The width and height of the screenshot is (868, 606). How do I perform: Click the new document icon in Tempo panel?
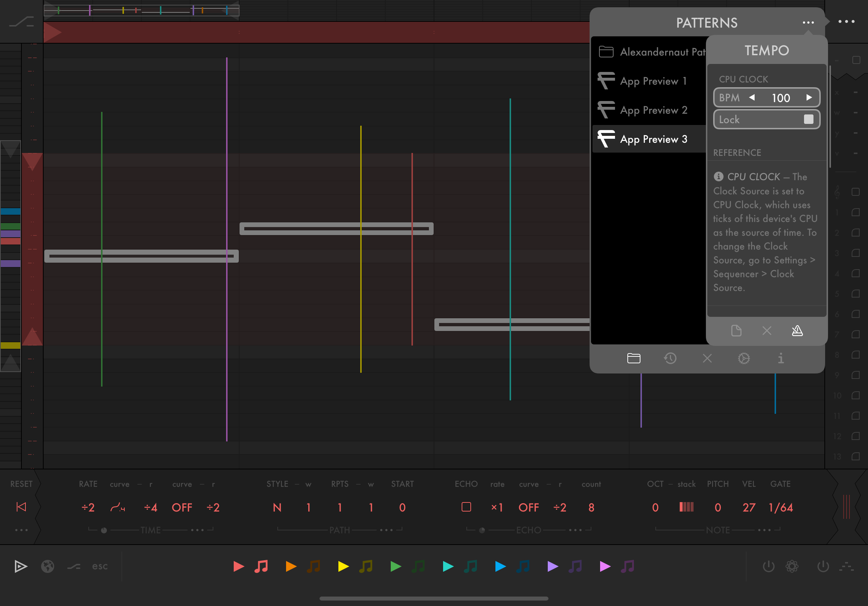(x=736, y=331)
